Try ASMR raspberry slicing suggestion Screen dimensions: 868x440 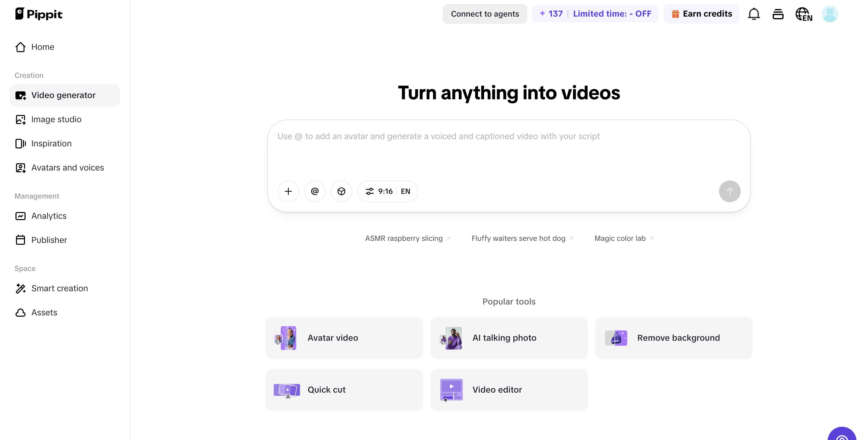point(408,238)
